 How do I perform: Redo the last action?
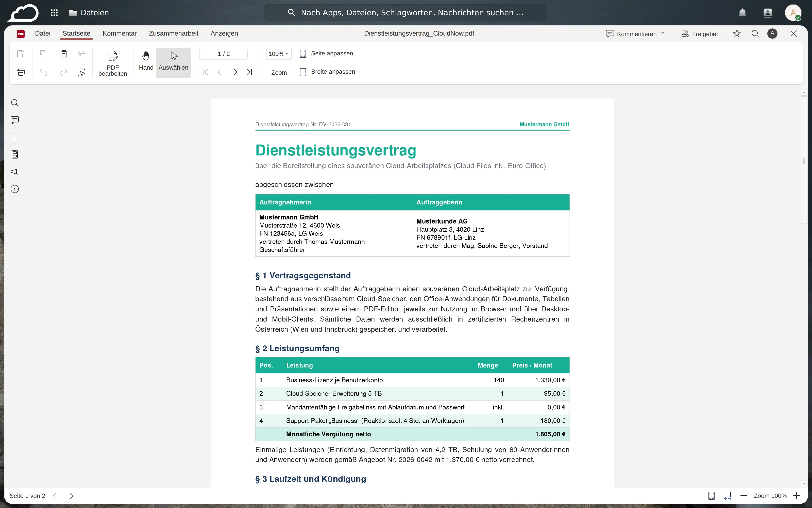pos(64,72)
